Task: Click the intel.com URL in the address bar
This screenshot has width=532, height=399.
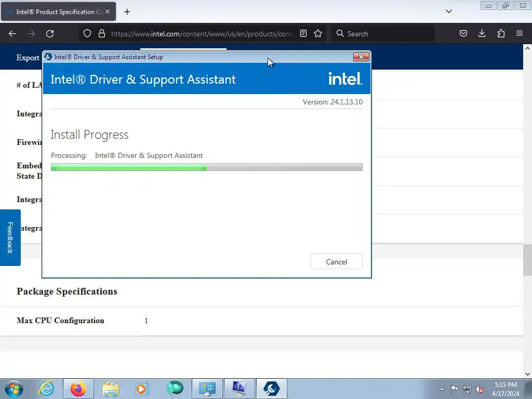Action: click(203, 34)
